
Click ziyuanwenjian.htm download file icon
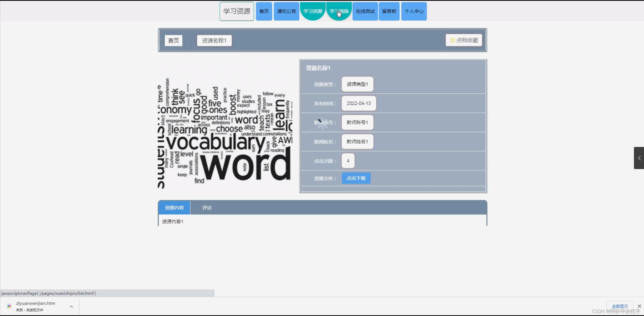pyautogui.click(x=9, y=306)
